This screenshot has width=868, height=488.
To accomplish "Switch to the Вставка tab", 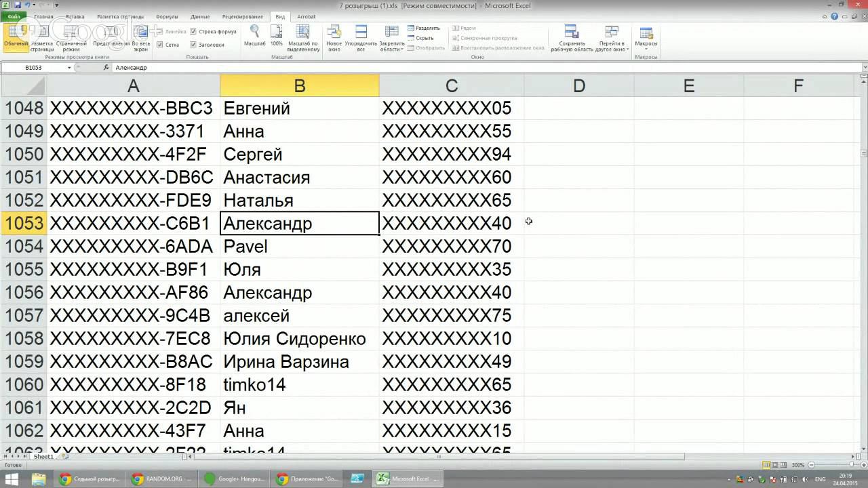I will (75, 16).
